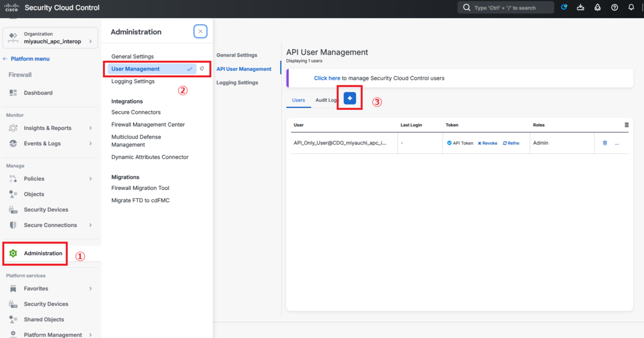Click the Platform Management gear icon
Screen dimensions: 644x338
click(x=13, y=334)
